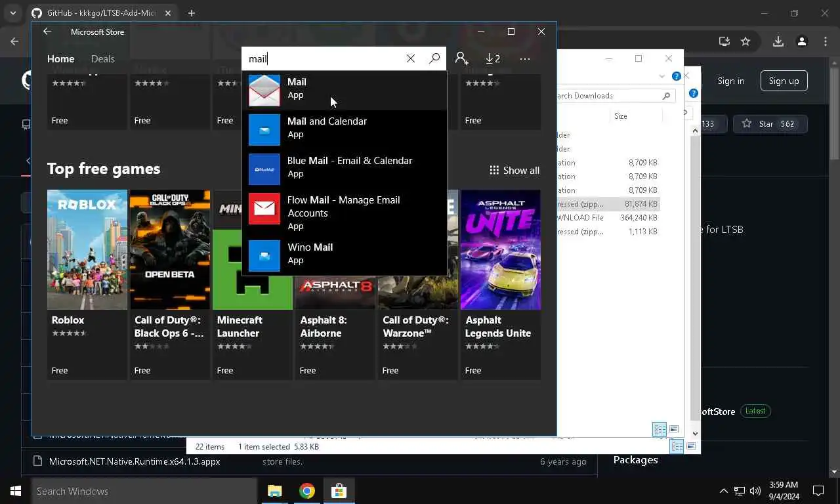The height and width of the screenshot is (504, 840).
Task: Focus the Search Windows taskbar box
Action: (144, 491)
